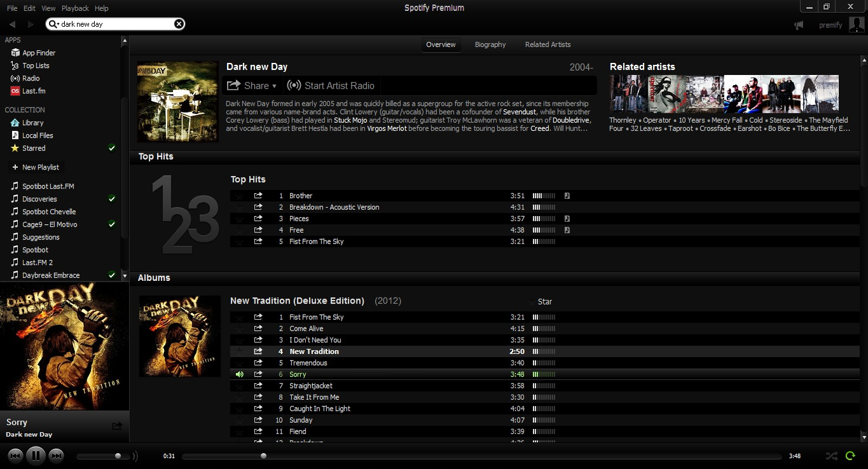Switch to the Related Artists tab
Image resolution: width=868 pixels, height=469 pixels.
tap(548, 44)
